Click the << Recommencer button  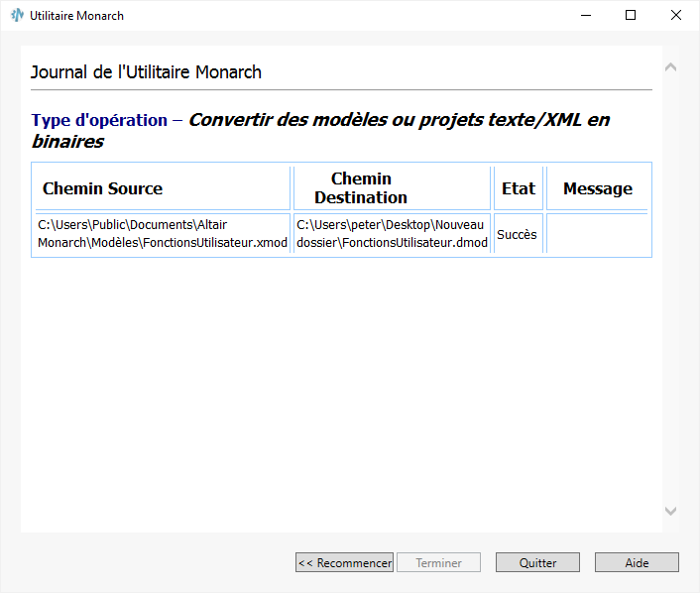click(x=344, y=562)
